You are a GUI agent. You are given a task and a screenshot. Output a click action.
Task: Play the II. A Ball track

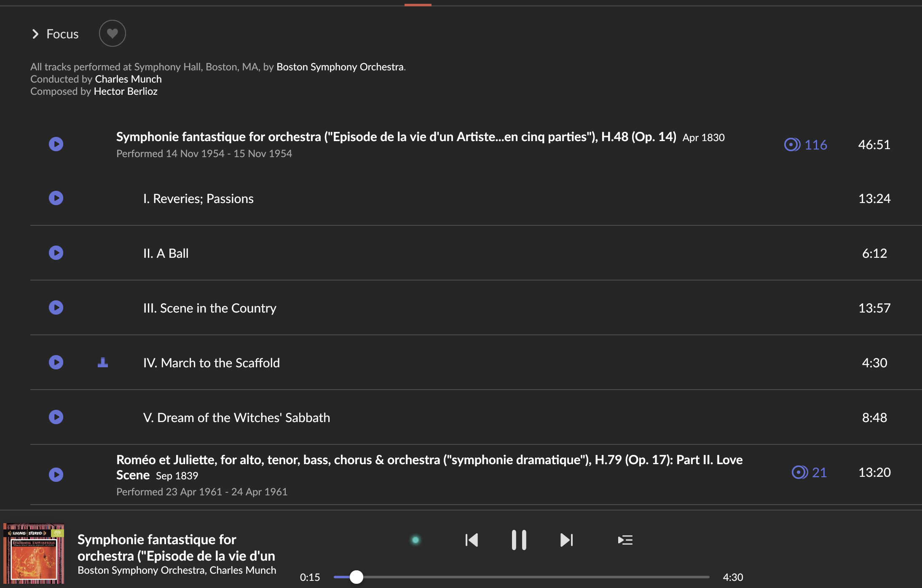[56, 253]
